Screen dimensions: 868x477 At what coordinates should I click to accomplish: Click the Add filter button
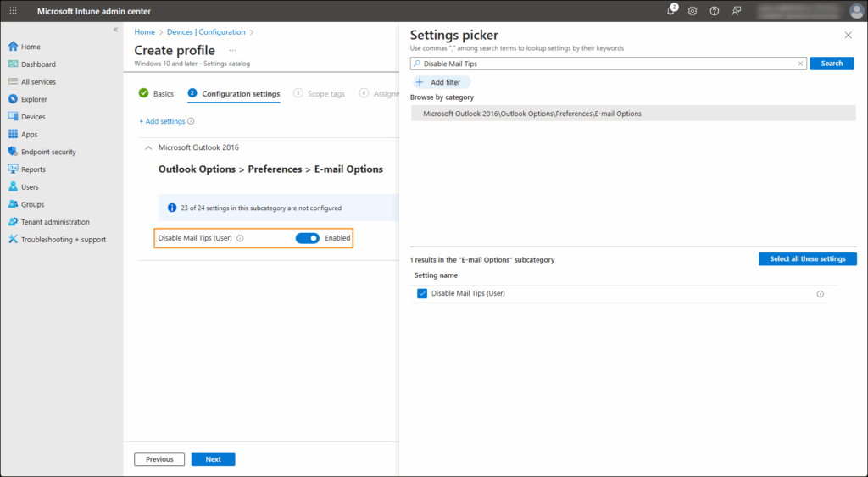[x=441, y=82]
